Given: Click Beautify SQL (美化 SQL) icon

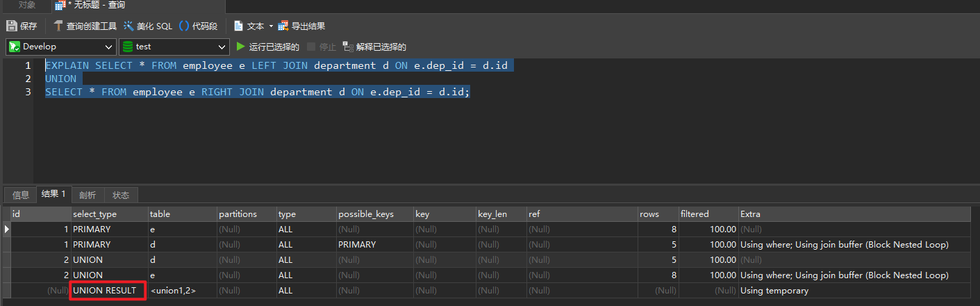Looking at the screenshot, I should (x=129, y=26).
